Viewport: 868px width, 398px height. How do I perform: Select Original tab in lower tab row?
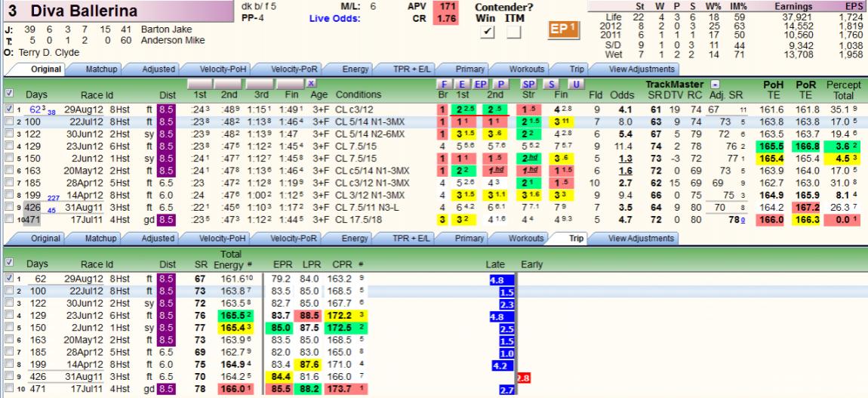tap(46, 239)
